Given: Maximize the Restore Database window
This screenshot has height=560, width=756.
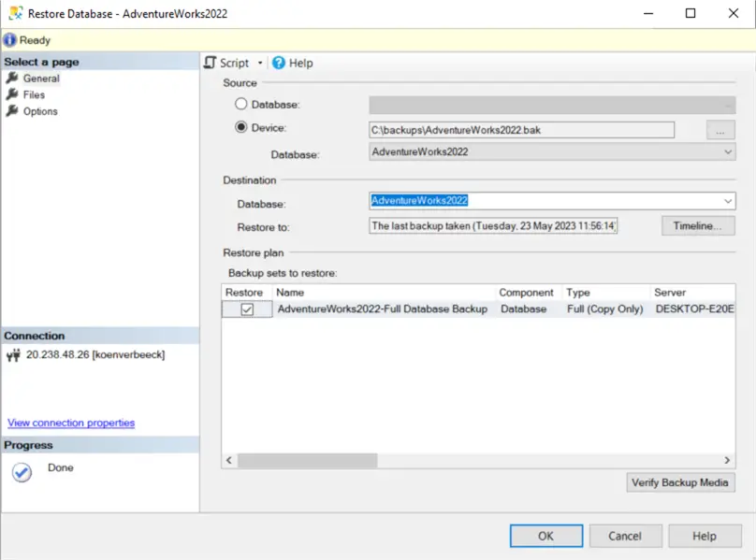Looking at the screenshot, I should pyautogui.click(x=691, y=13).
